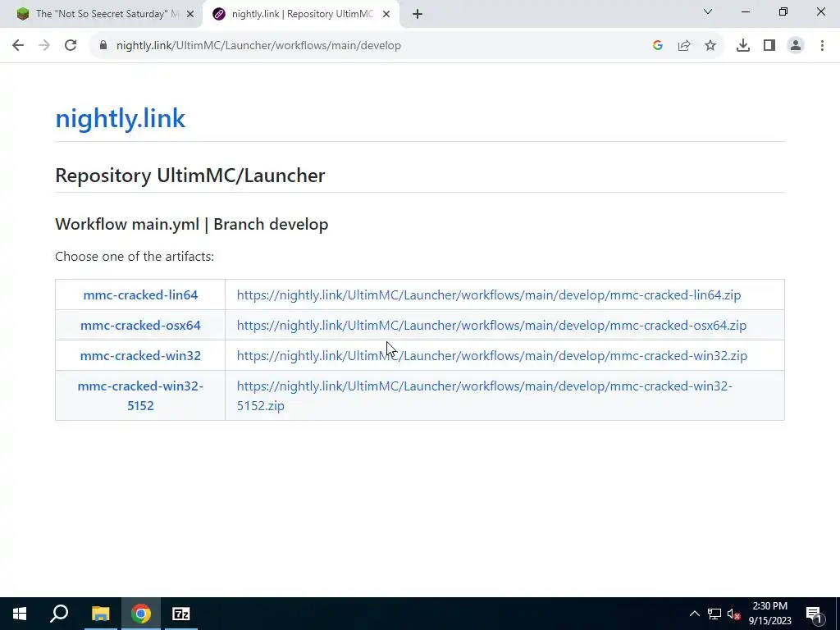Open the mmc-cracked-win32-5152 artifact link
The width and height of the screenshot is (840, 630).
click(x=140, y=395)
